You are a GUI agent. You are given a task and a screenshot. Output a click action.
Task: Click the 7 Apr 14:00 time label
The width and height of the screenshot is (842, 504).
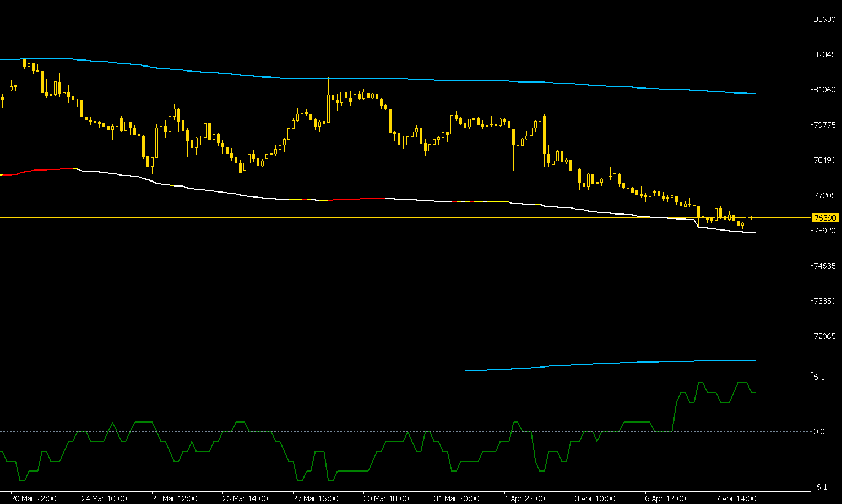[x=736, y=498]
